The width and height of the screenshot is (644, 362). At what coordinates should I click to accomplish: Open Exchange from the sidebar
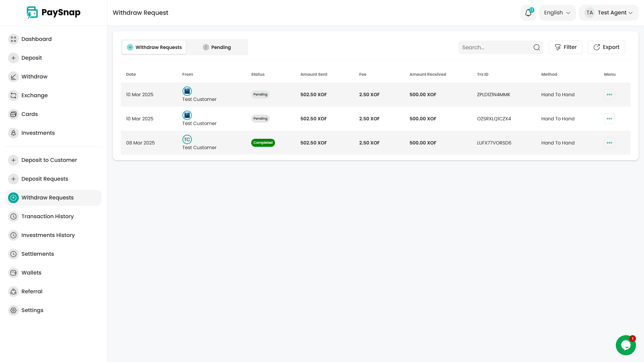pyautogui.click(x=34, y=96)
